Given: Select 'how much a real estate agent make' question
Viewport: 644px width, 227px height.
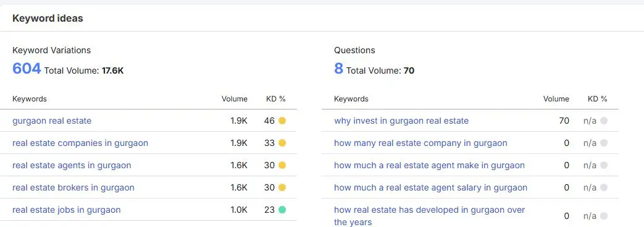Looking at the screenshot, I should point(429,165).
